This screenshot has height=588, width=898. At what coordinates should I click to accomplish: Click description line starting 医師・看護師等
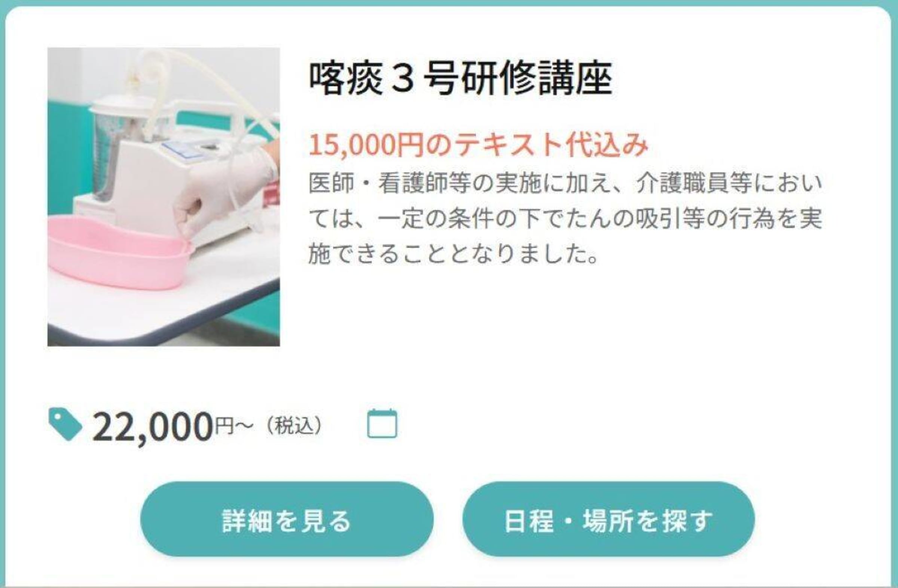565,183
